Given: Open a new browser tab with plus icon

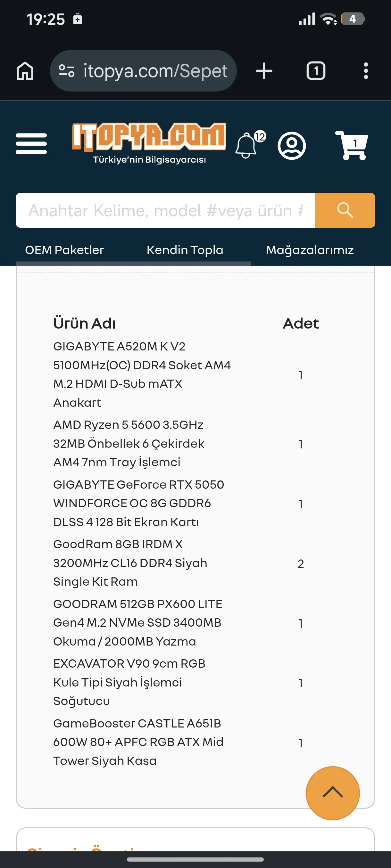Looking at the screenshot, I should (x=264, y=71).
